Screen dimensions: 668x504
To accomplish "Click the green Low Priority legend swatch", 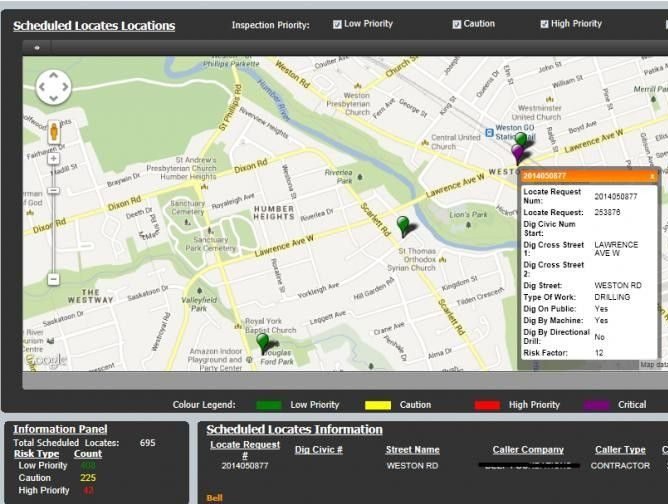I will (269, 405).
